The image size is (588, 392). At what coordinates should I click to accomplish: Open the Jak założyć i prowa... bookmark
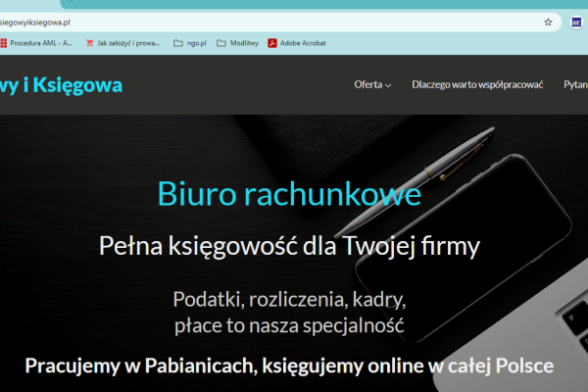pyautogui.click(x=123, y=43)
